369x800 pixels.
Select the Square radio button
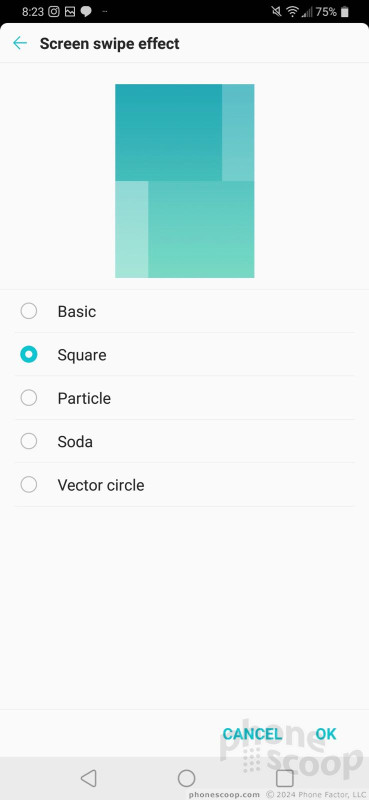click(x=29, y=354)
